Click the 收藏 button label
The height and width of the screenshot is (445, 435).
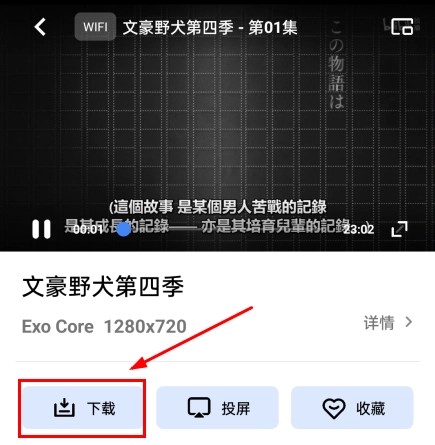(x=371, y=408)
